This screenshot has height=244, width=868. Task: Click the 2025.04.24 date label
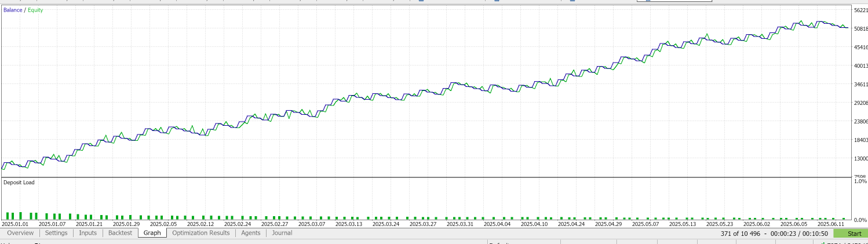571,224
